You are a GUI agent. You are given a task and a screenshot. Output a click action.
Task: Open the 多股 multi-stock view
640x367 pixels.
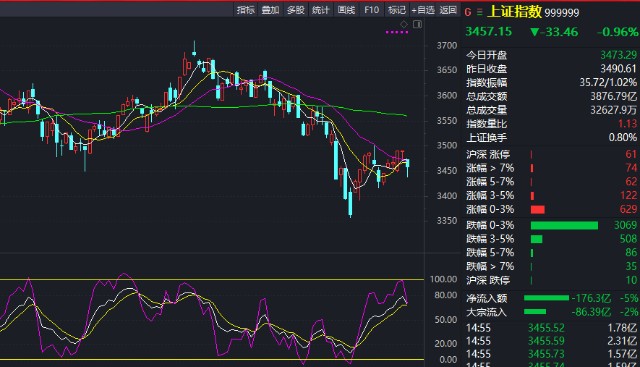(x=296, y=10)
